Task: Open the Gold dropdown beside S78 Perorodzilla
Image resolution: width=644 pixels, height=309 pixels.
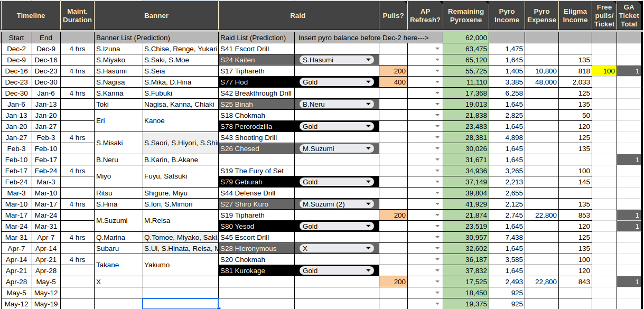Action: (x=337, y=126)
